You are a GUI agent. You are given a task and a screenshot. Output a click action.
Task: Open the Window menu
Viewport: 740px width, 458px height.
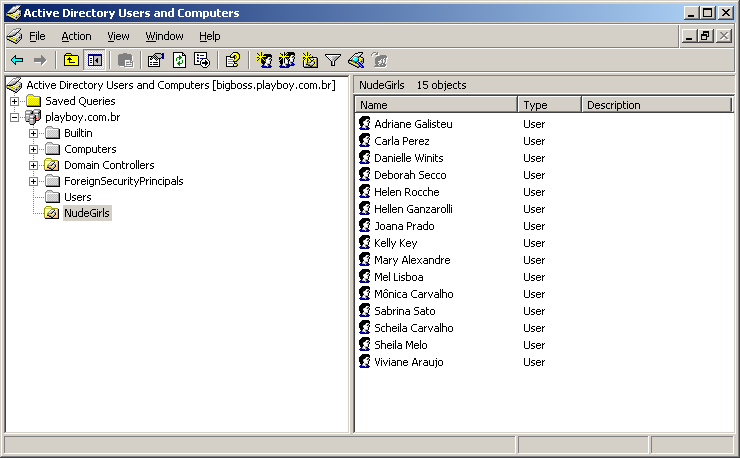pyautogui.click(x=164, y=36)
